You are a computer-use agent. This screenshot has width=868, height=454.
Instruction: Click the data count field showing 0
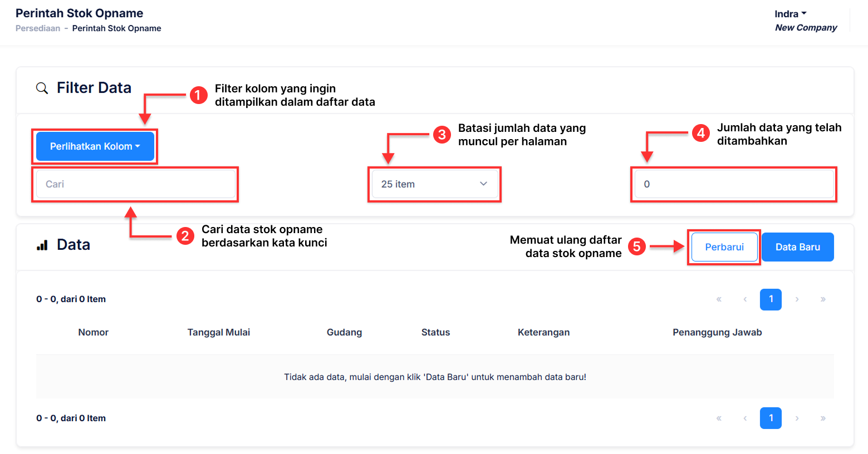pyautogui.click(x=733, y=184)
